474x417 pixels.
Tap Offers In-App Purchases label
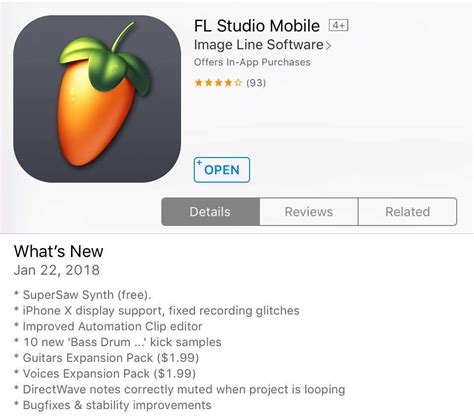(252, 62)
